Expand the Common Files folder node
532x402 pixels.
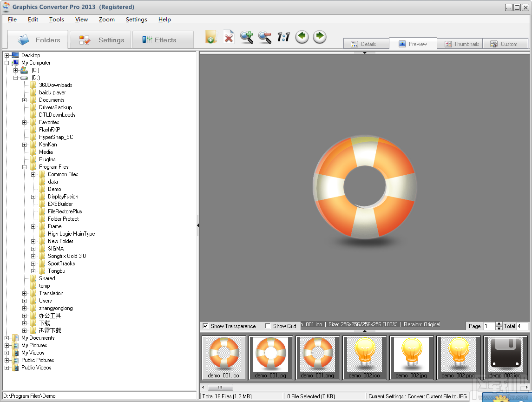coord(33,174)
